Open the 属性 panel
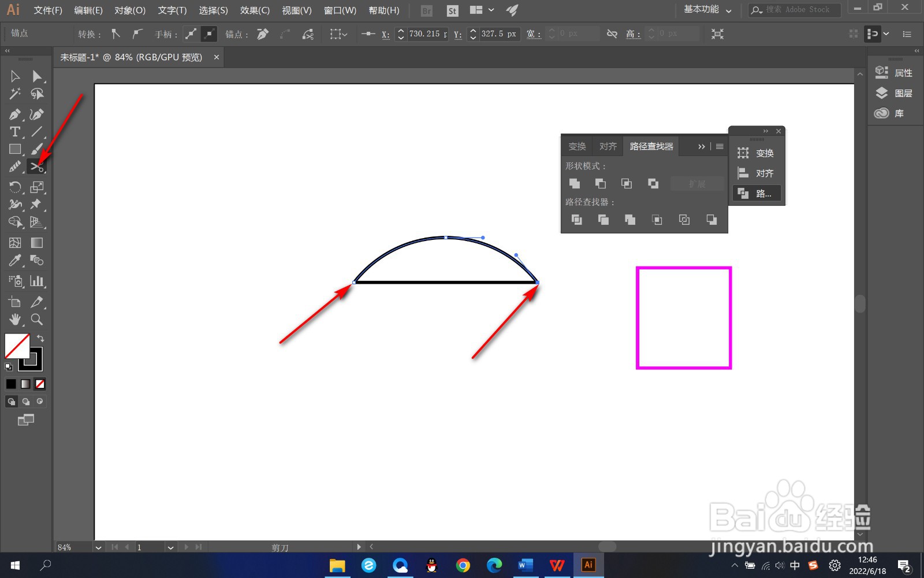Image resolution: width=924 pixels, height=578 pixels. coord(894,73)
